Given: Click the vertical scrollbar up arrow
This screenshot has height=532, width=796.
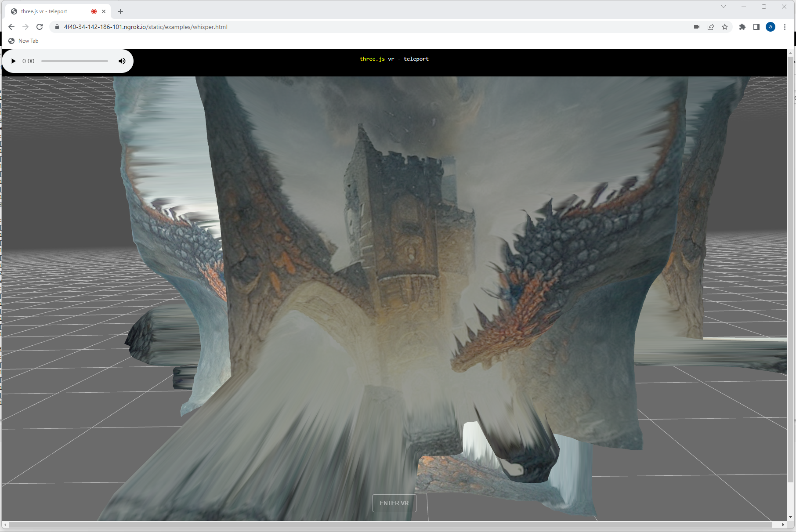Looking at the screenshot, I should point(791,53).
